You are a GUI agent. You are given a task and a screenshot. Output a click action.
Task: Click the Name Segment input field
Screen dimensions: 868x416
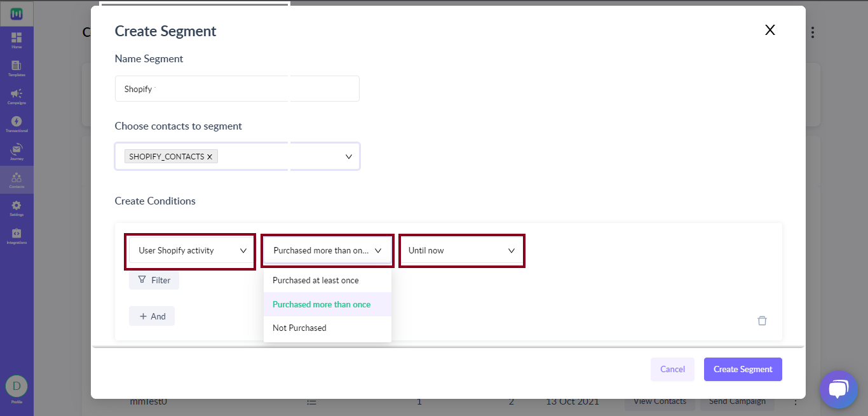pos(237,89)
